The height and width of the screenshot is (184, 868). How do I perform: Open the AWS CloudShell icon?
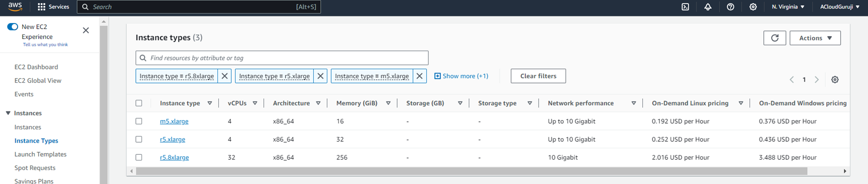(x=685, y=7)
